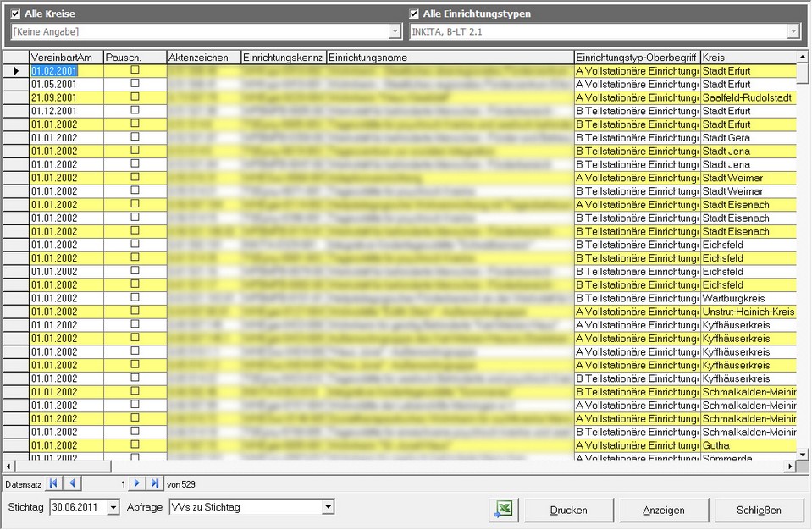Click the Drucken button
The image size is (812, 530).
(x=568, y=511)
